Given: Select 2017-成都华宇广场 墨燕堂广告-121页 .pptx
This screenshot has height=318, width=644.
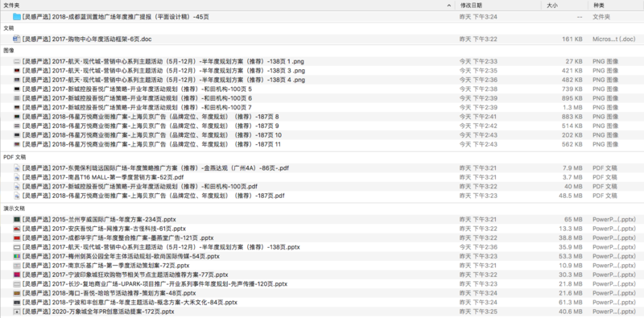Looking at the screenshot, I should coord(118,237).
